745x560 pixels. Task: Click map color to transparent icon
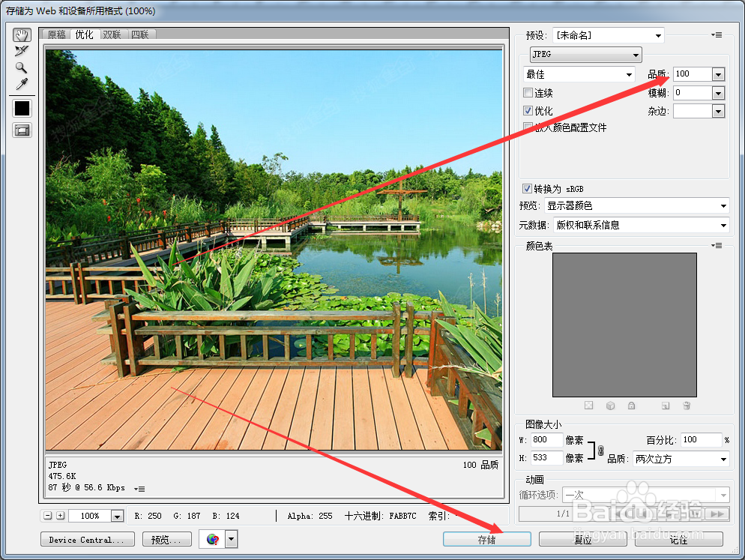coord(588,406)
